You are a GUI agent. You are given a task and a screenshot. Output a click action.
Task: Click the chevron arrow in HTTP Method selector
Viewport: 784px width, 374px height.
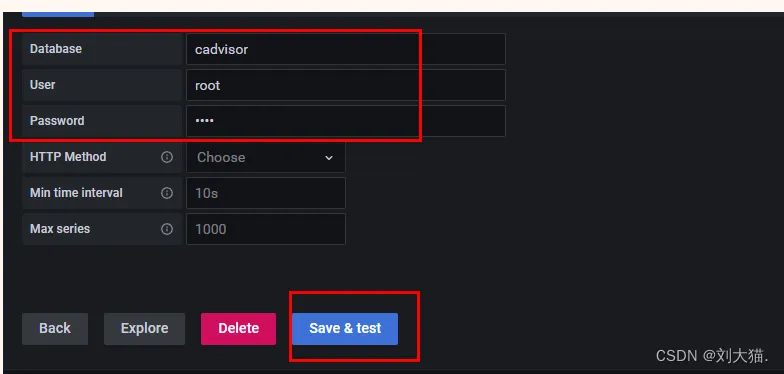pyautogui.click(x=328, y=158)
